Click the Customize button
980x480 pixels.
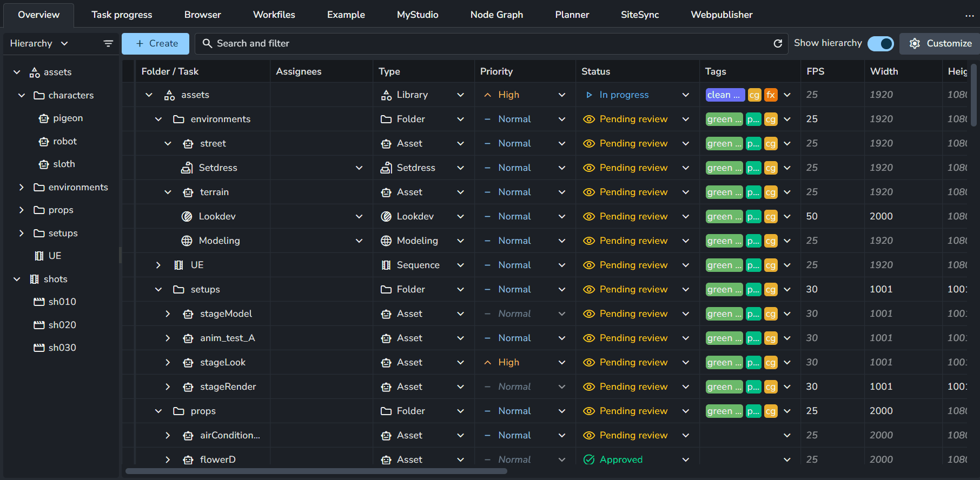tap(940, 43)
